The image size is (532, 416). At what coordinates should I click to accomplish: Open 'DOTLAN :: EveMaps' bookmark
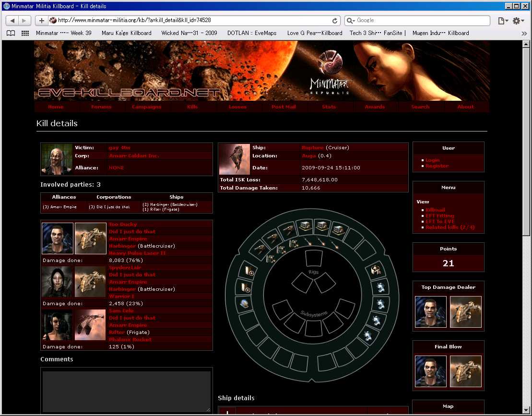tap(252, 33)
